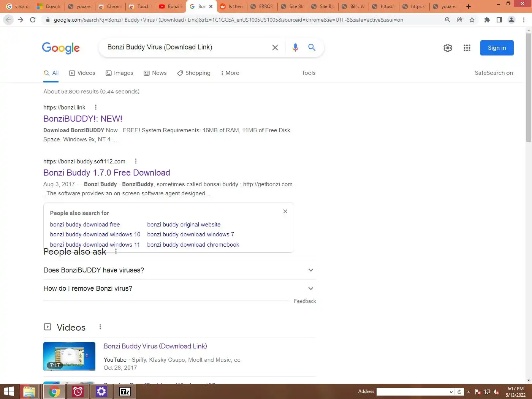This screenshot has width=532, height=399.
Task: Expand How do I remove Bonzi virus? question
Action: click(179, 288)
